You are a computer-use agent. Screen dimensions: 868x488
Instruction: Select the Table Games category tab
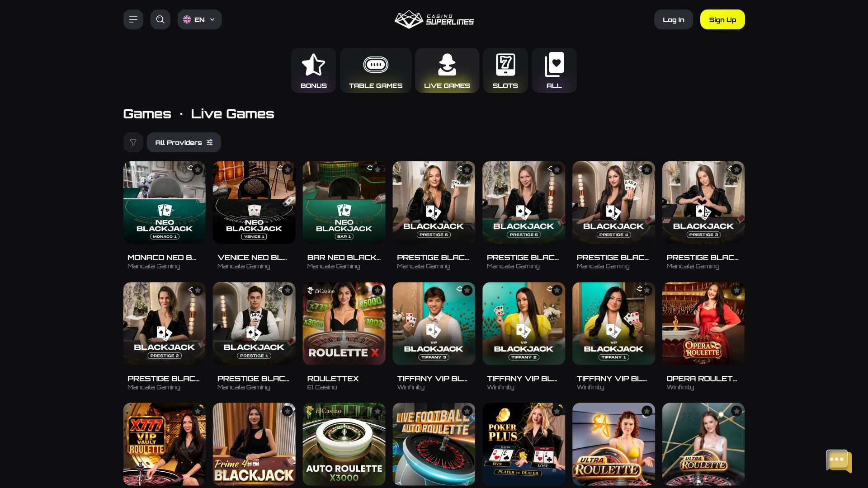375,70
